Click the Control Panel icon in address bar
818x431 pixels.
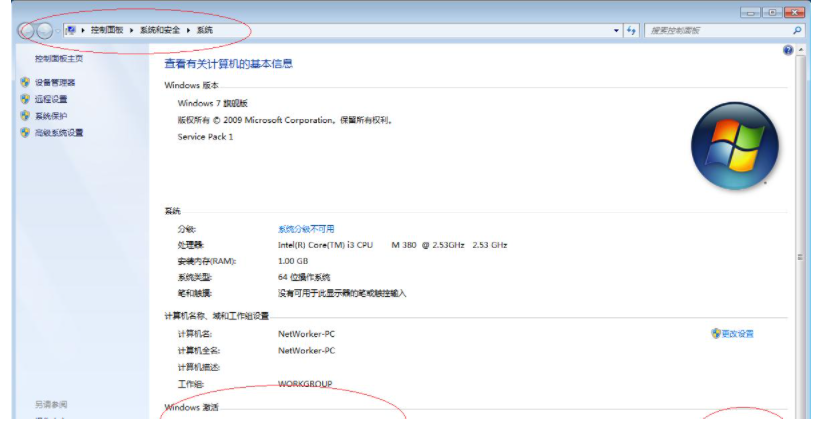coord(71,31)
